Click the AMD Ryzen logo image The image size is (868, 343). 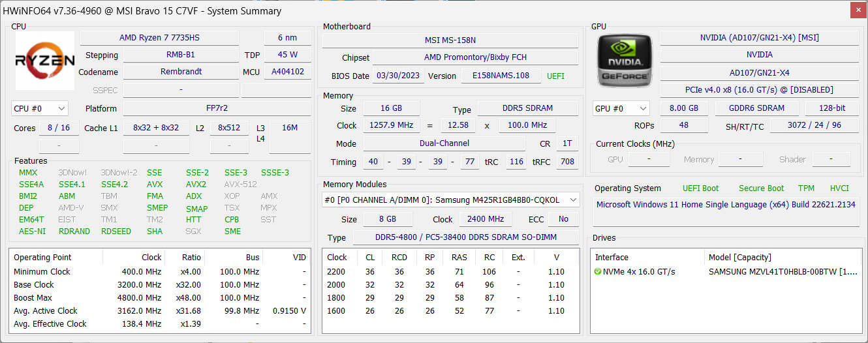44,61
